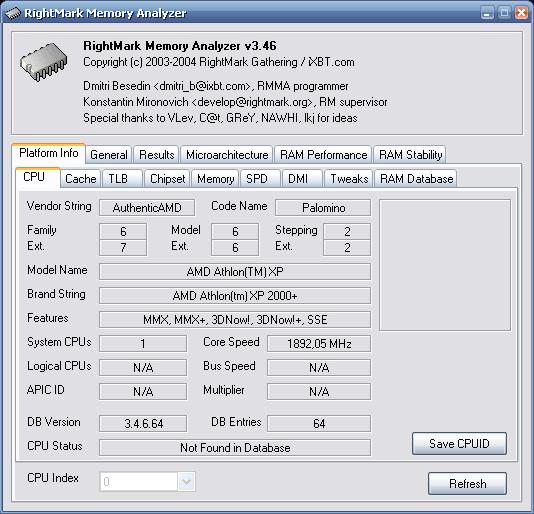Select the RAM Database sub-tab
The image size is (534, 514).
coord(416,179)
